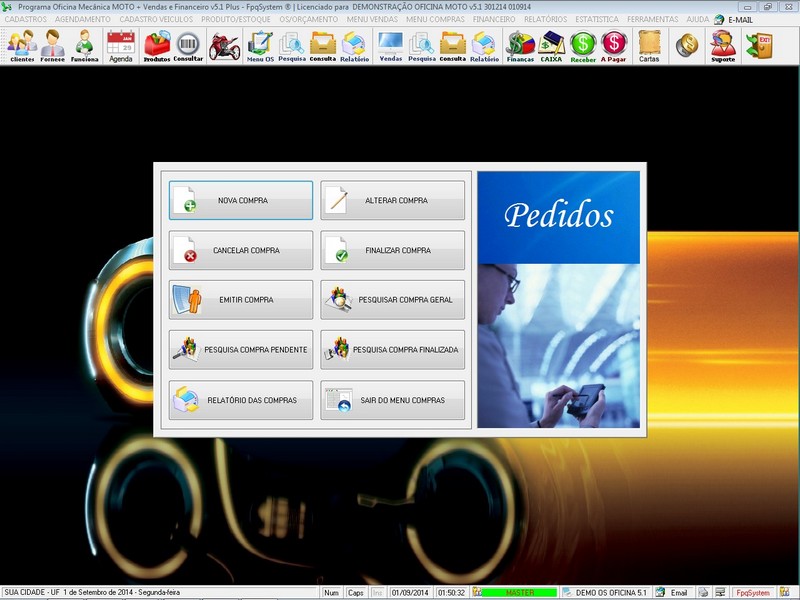Click the date 01/09/2014 in status bar

tap(410, 593)
